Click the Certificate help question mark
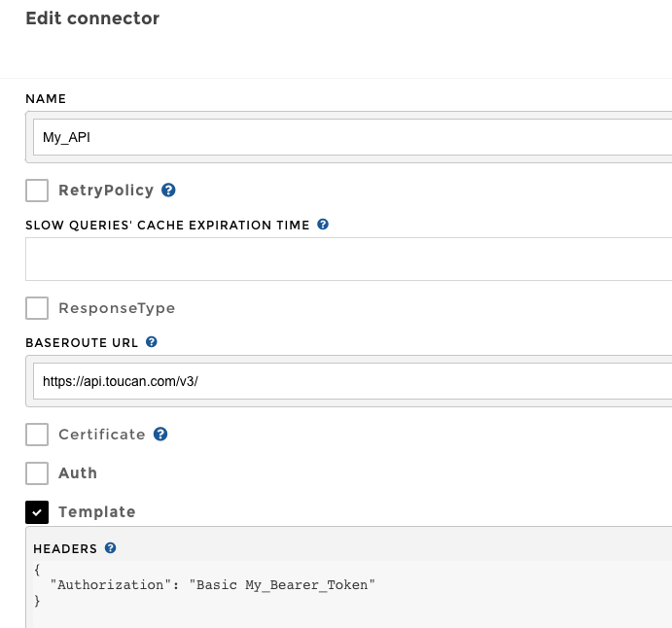 pyautogui.click(x=160, y=435)
